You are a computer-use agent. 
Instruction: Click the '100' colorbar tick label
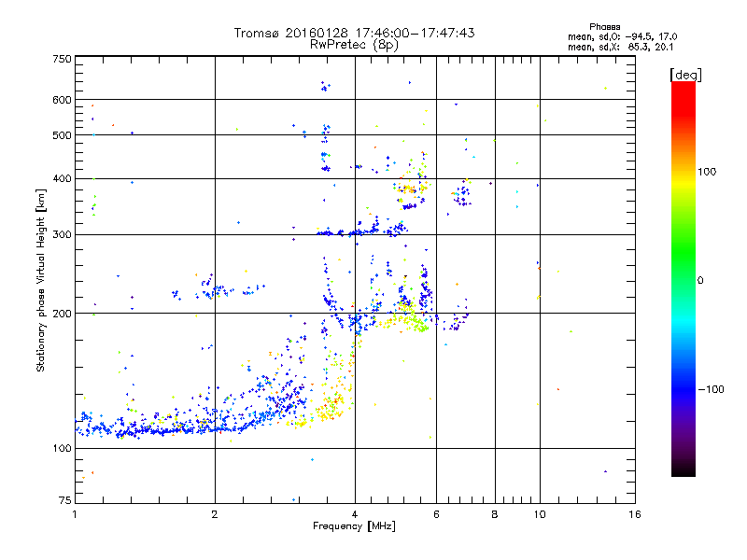pos(707,172)
